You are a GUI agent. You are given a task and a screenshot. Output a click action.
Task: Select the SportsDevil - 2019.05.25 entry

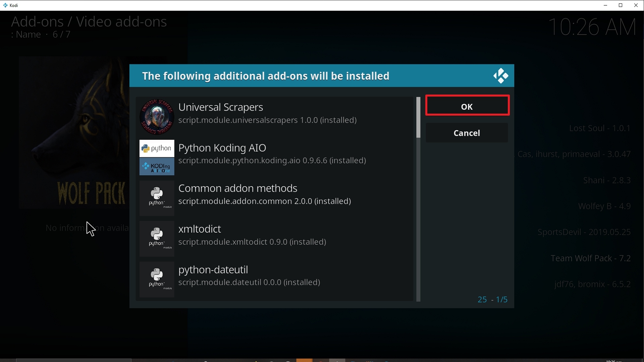point(584,232)
